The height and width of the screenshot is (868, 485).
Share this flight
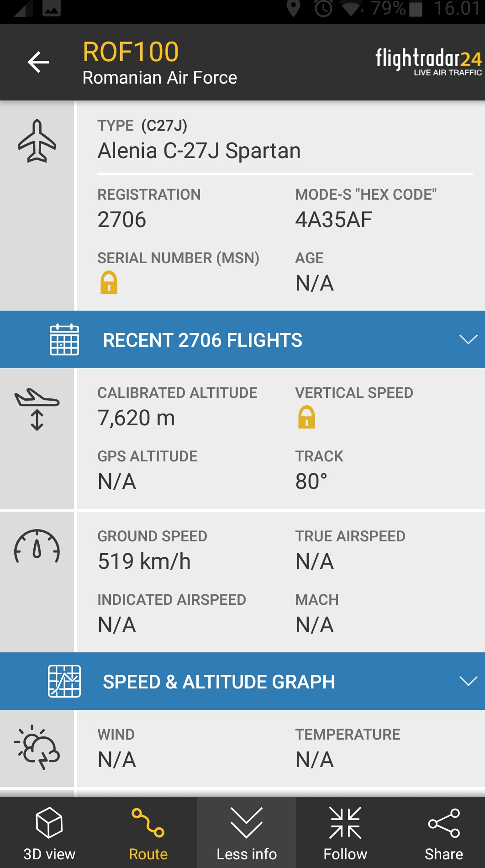point(444,833)
